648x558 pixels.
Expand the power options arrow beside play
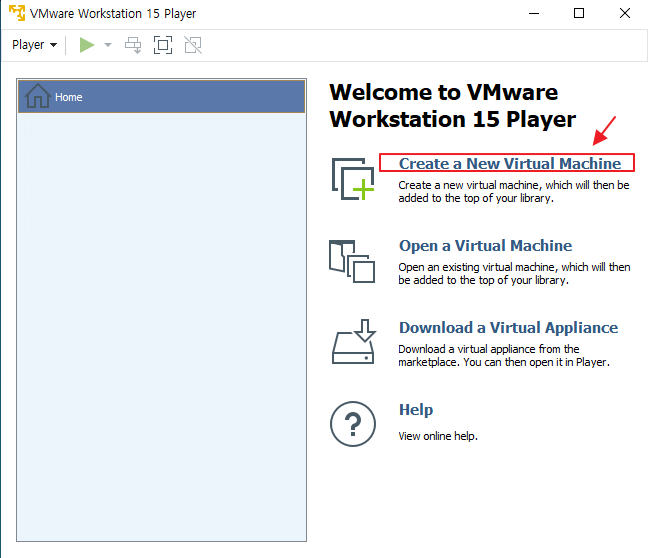tap(108, 45)
